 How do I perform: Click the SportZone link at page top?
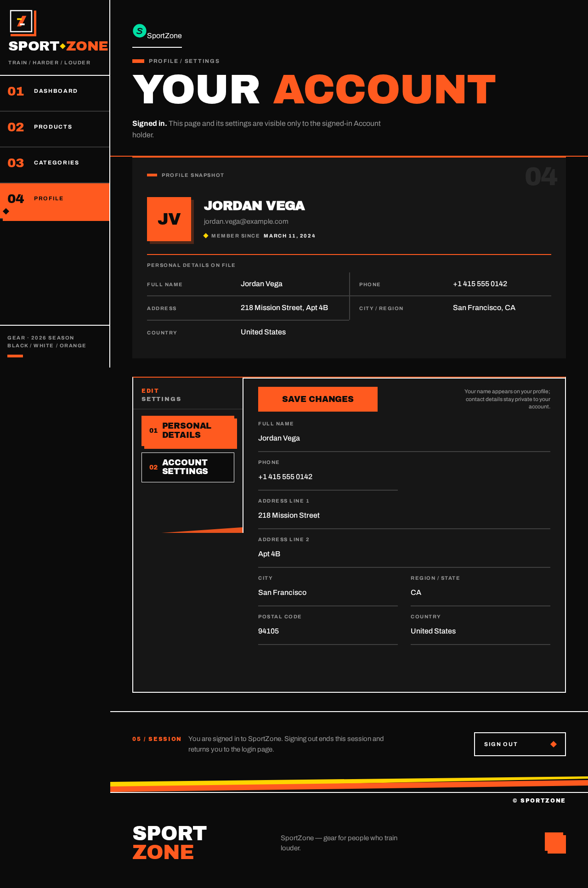pyautogui.click(x=157, y=35)
